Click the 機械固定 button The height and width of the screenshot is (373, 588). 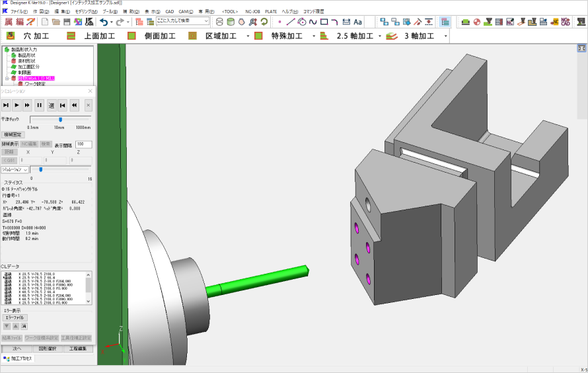tap(13, 134)
